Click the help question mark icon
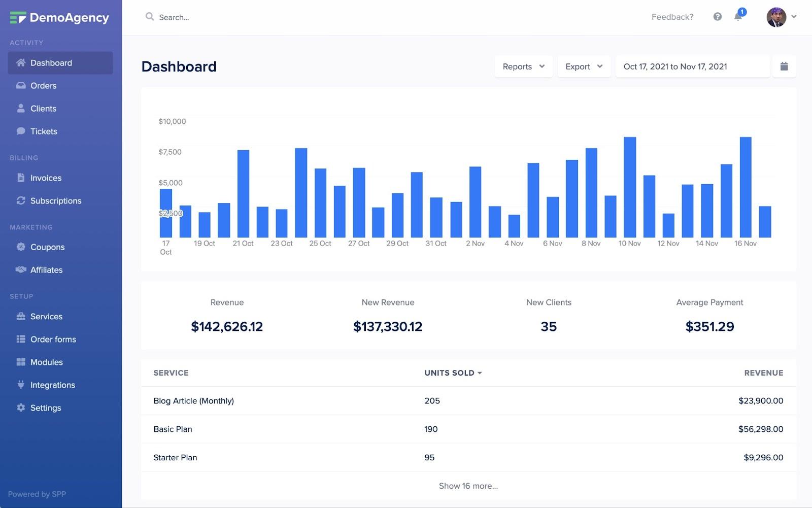Screen dimensions: 812x508 point(717,17)
